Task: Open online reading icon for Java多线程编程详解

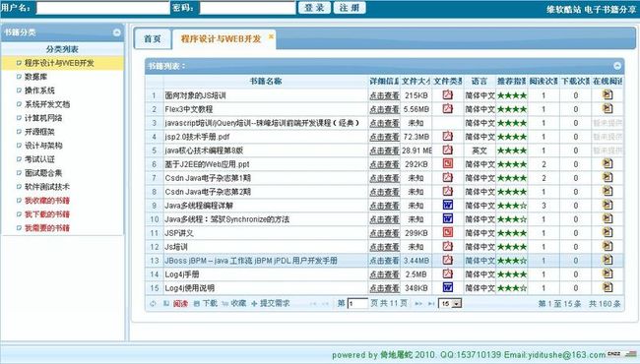Action: (608, 205)
